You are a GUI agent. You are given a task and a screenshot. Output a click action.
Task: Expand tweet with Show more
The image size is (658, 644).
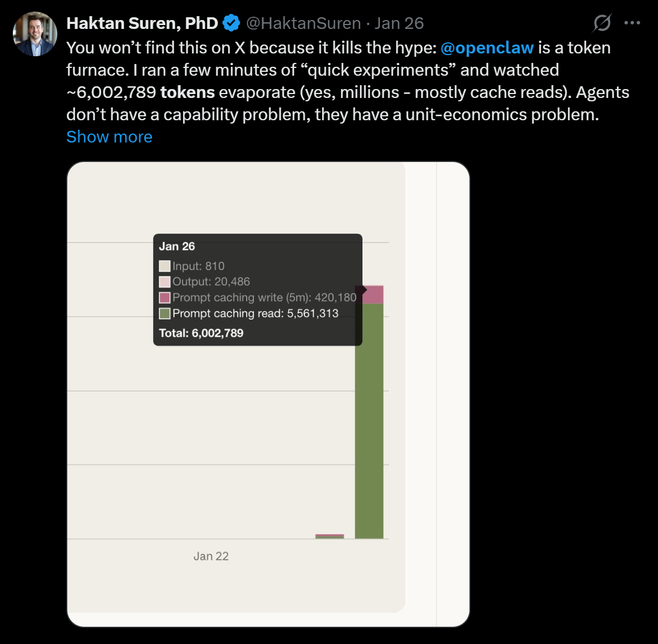pos(109,137)
